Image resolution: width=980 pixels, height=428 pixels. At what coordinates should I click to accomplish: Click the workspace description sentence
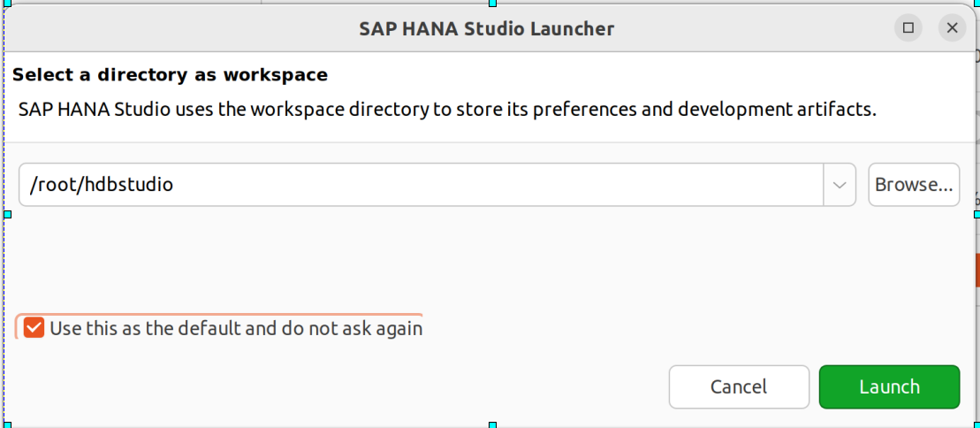pyautogui.click(x=447, y=111)
